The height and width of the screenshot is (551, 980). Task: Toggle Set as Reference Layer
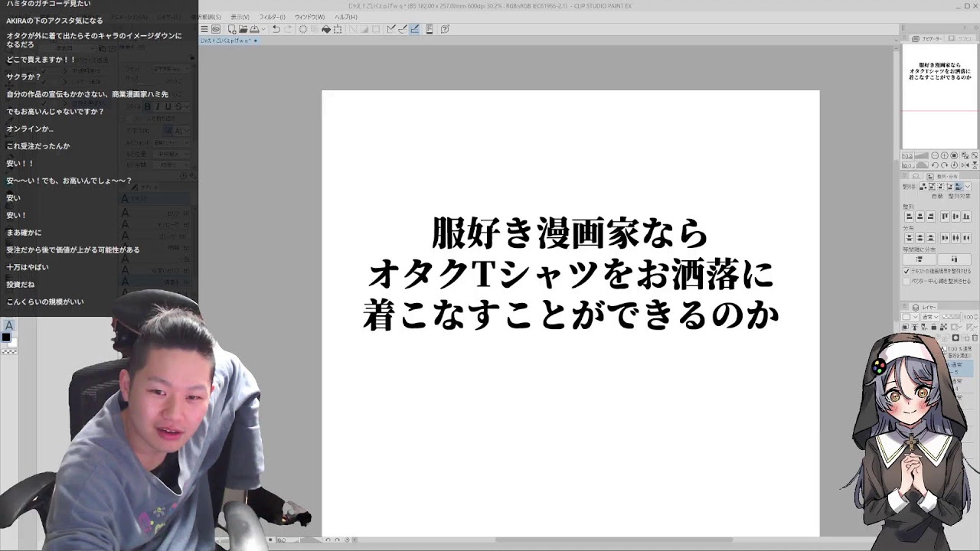point(915,327)
